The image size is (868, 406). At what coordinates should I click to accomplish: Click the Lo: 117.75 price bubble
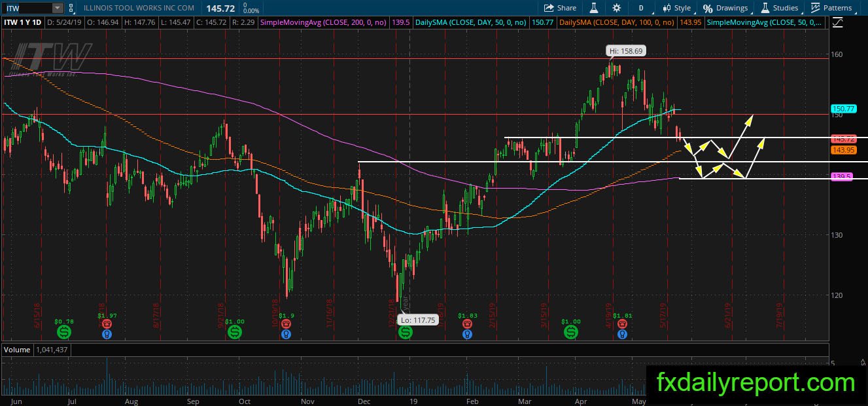click(x=418, y=321)
